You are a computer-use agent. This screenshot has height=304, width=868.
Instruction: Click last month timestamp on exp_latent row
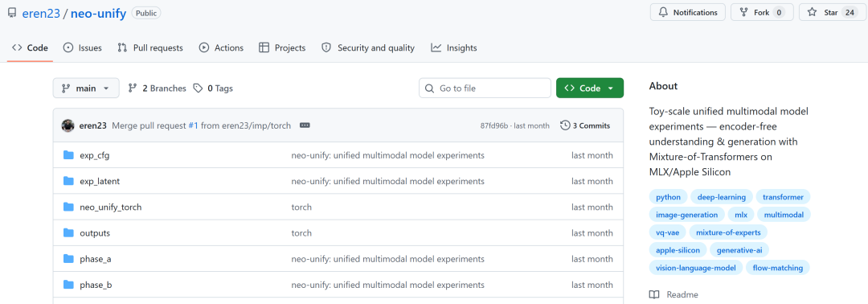[x=592, y=181]
